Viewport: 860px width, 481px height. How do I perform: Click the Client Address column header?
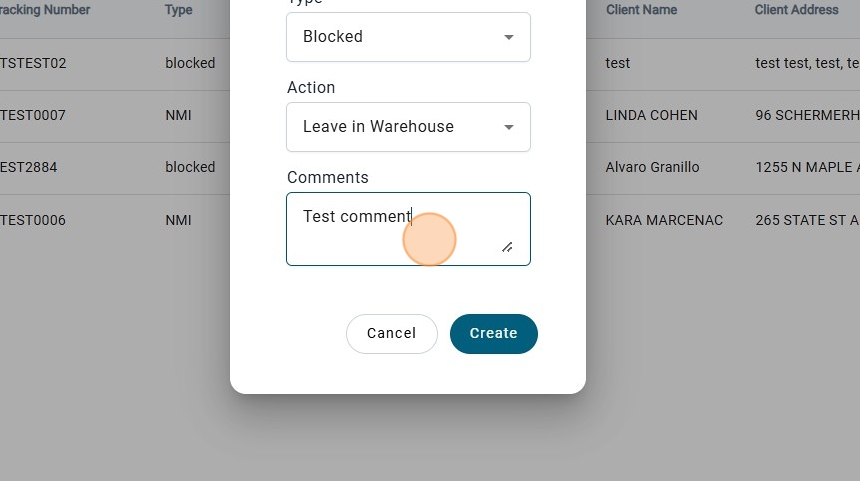[796, 10]
